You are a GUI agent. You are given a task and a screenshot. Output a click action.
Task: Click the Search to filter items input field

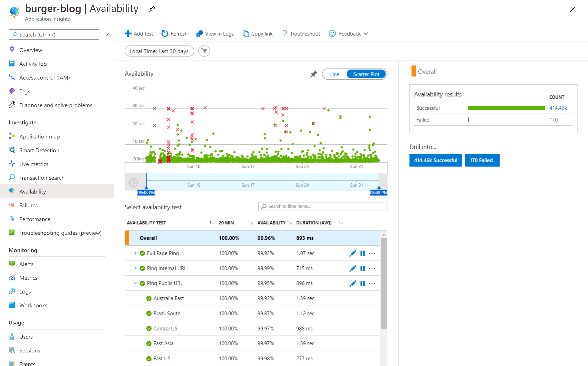pos(323,206)
